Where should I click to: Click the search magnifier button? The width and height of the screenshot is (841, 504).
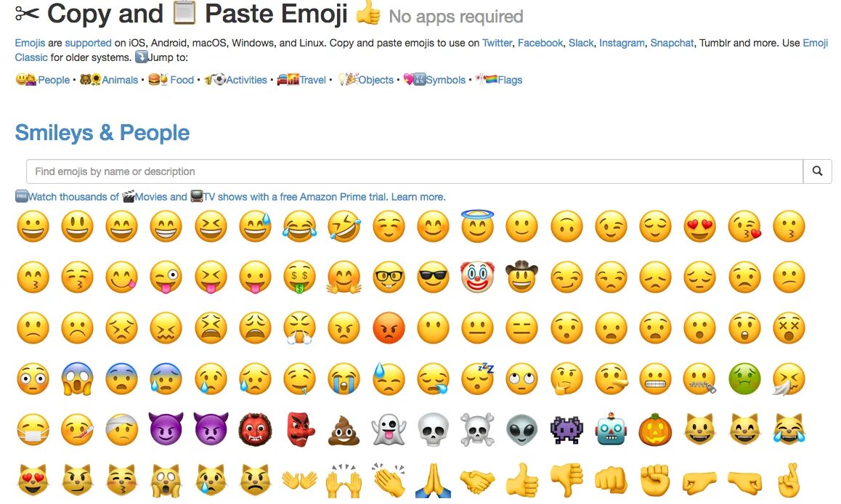click(818, 171)
